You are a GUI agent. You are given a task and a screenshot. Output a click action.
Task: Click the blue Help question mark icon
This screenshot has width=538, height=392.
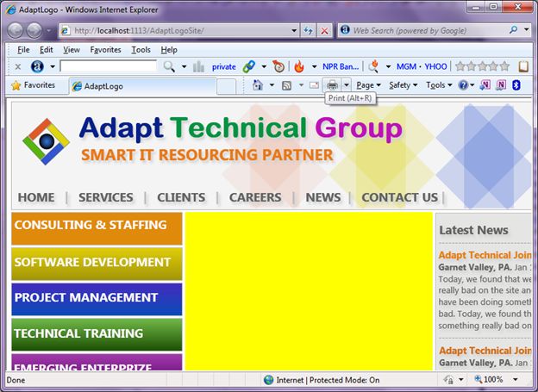click(463, 85)
